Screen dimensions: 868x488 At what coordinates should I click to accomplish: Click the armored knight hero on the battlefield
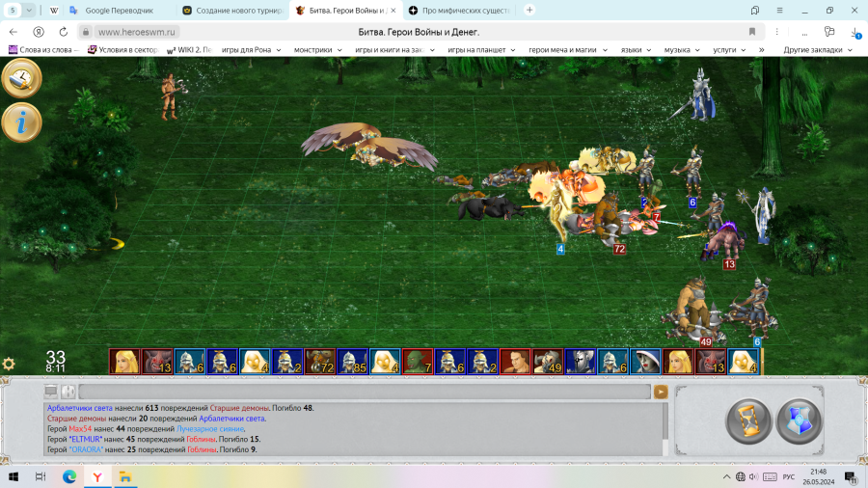(x=700, y=95)
